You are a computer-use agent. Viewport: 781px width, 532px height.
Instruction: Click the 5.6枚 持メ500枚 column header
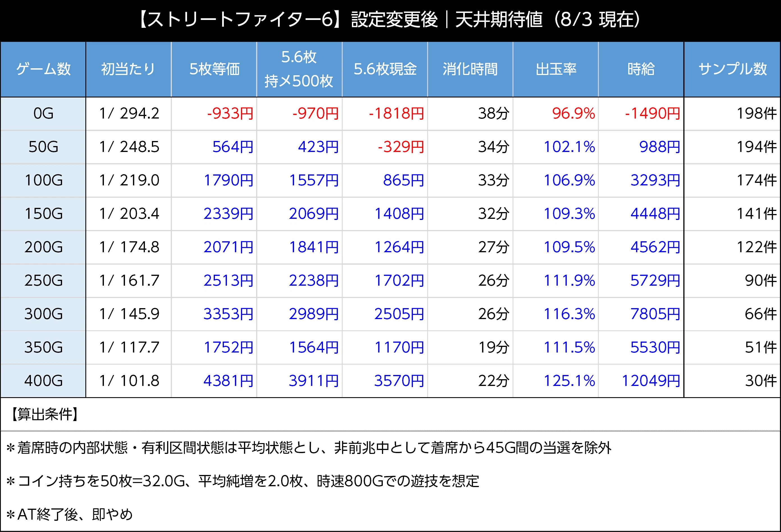click(299, 69)
